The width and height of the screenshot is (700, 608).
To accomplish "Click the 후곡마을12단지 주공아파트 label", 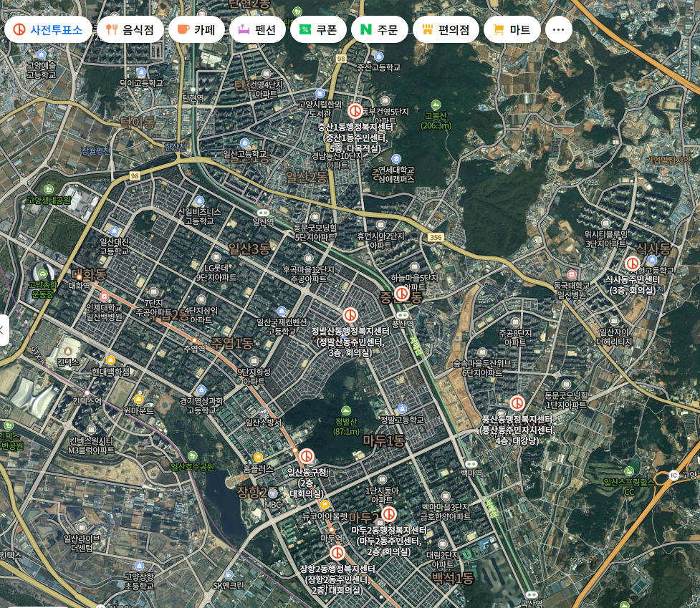I will click(309, 274).
